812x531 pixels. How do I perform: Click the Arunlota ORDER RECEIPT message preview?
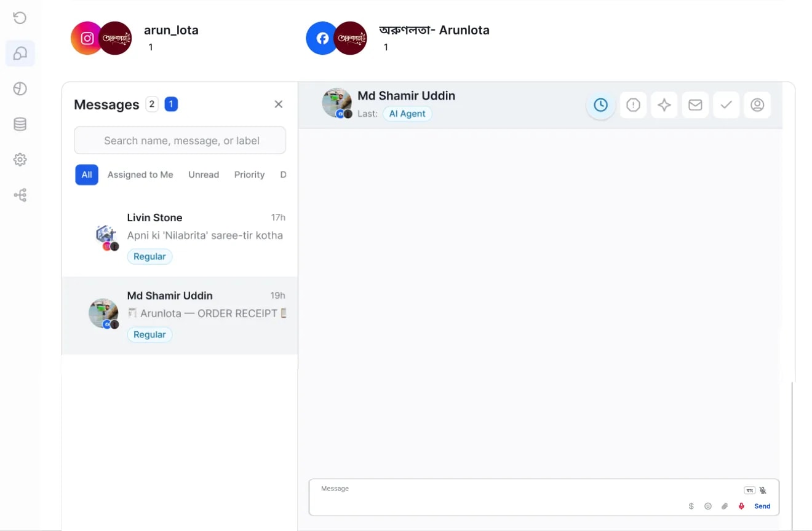[x=207, y=313]
